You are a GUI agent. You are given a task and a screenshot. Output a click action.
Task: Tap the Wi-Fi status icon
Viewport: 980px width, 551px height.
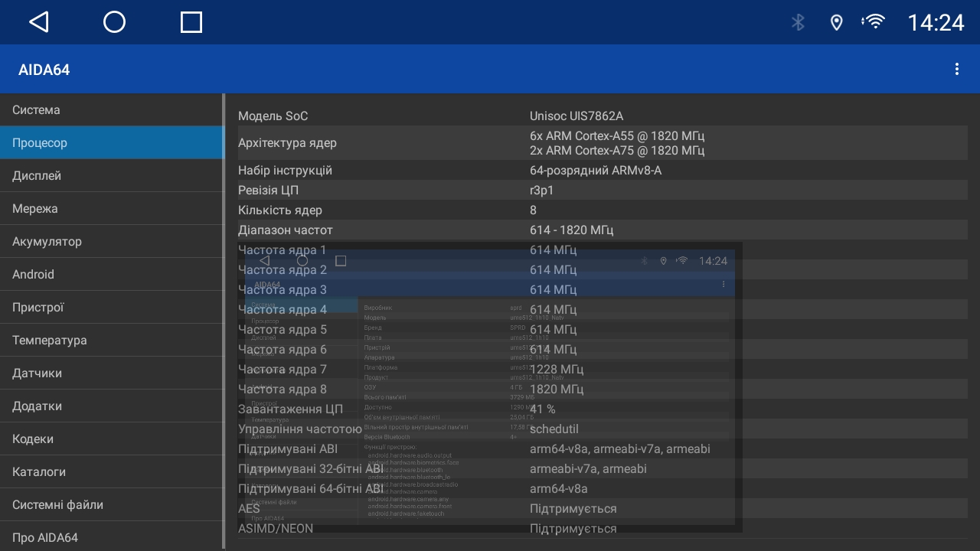pyautogui.click(x=873, y=22)
